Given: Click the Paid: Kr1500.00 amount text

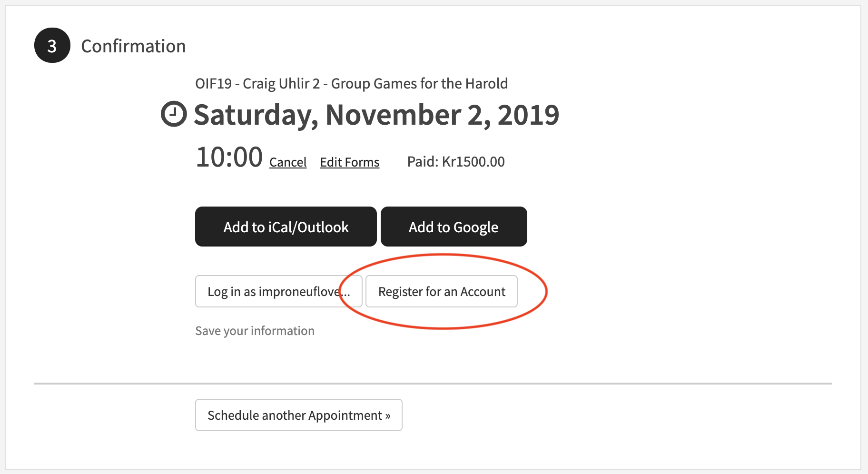Looking at the screenshot, I should [x=456, y=162].
